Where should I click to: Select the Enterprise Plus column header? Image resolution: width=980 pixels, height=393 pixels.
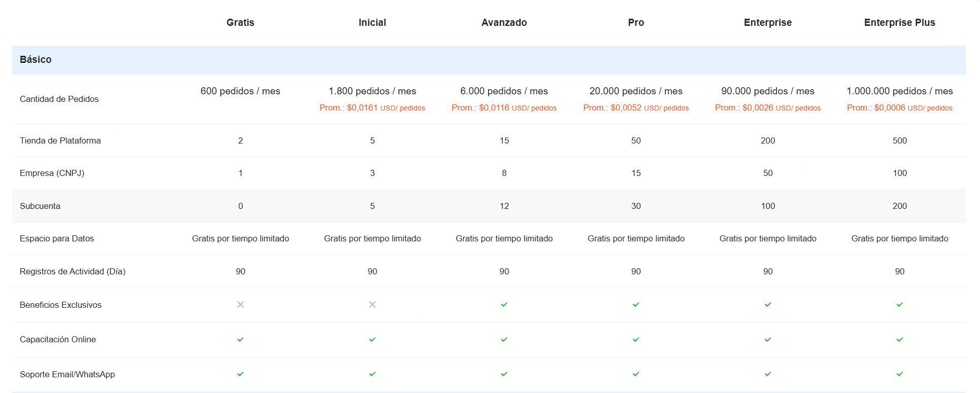[x=899, y=22]
